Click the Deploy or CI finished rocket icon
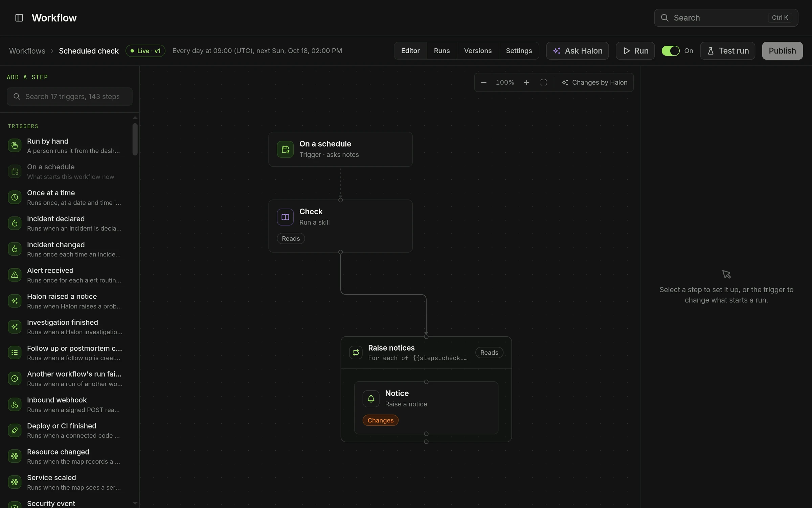The height and width of the screenshot is (508, 812). point(15,430)
